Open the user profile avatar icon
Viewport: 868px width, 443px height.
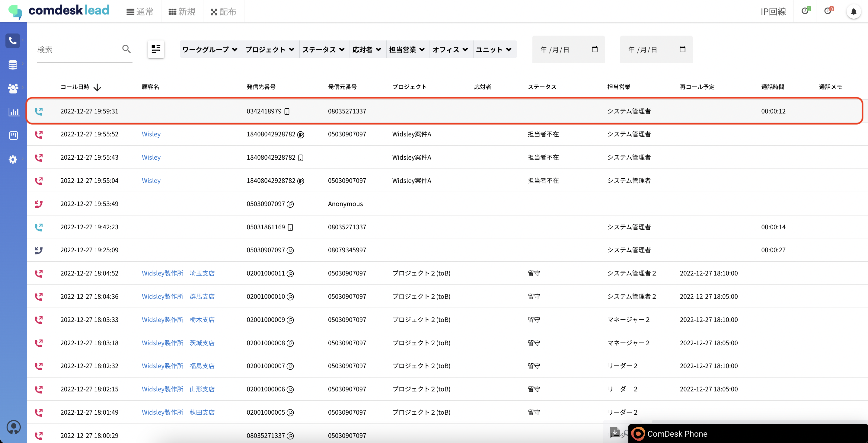(x=14, y=427)
